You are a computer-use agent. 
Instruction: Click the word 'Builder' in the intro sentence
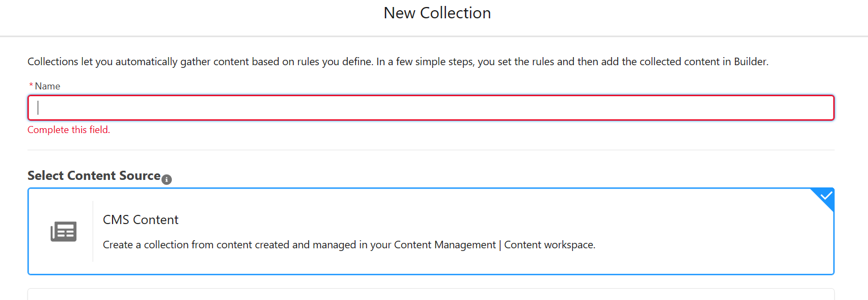coord(750,62)
